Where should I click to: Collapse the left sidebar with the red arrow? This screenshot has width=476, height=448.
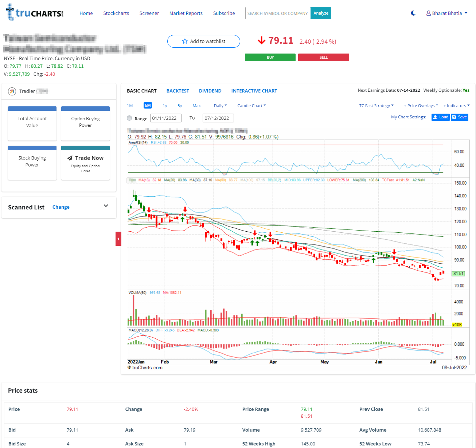click(118, 239)
